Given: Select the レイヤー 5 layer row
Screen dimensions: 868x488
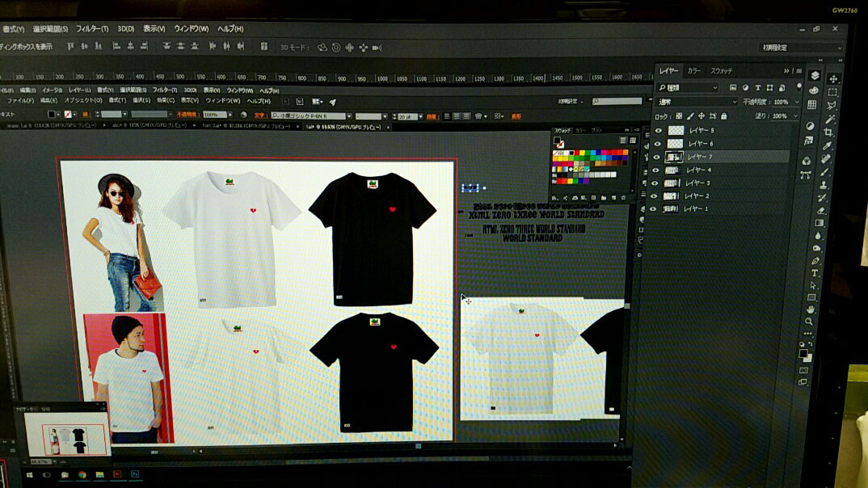Looking at the screenshot, I should (723, 131).
